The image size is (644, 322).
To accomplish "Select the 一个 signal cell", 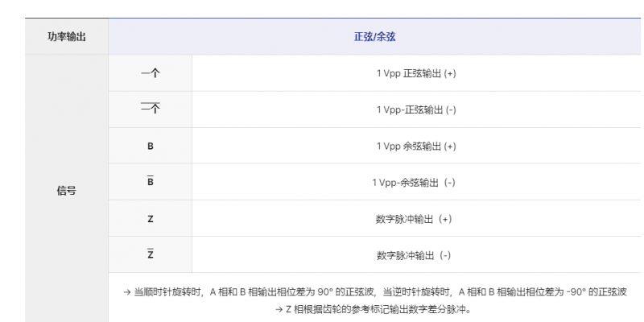I will tap(150, 73).
